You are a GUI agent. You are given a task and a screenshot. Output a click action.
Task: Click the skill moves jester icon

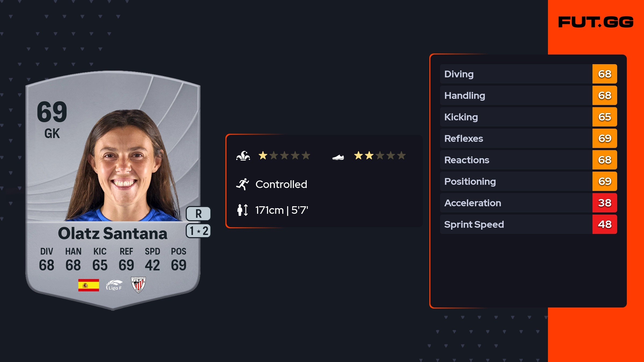point(243,156)
